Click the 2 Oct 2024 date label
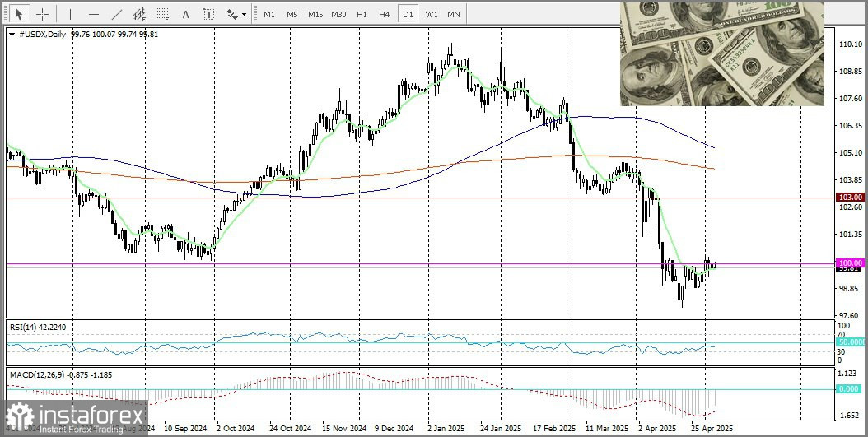 (x=236, y=429)
